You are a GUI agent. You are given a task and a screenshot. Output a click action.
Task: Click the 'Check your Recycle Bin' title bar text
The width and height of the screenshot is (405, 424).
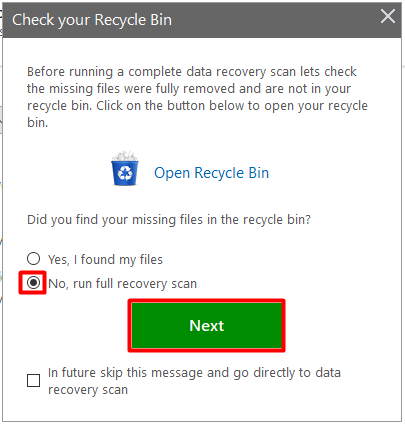tap(92, 20)
